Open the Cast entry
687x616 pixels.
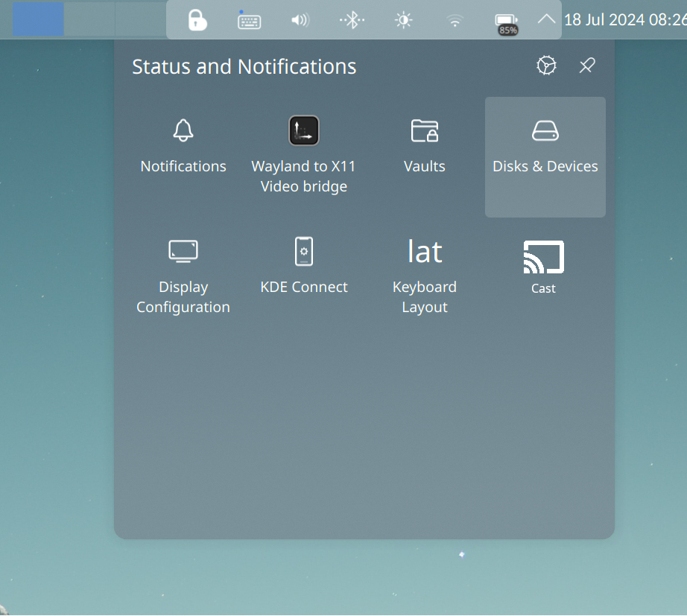[x=543, y=268]
